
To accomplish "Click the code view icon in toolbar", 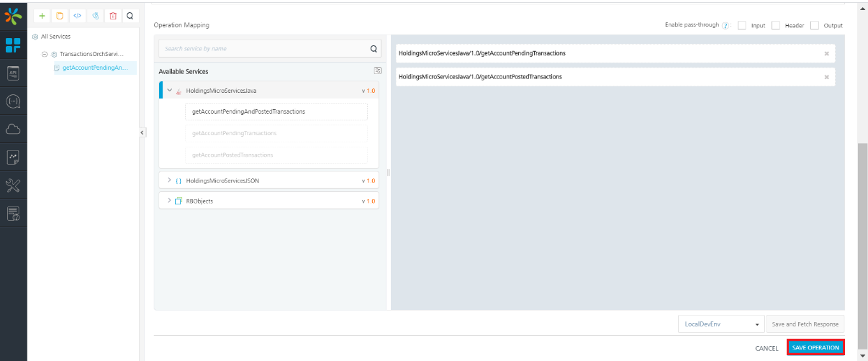I will pos(77,15).
